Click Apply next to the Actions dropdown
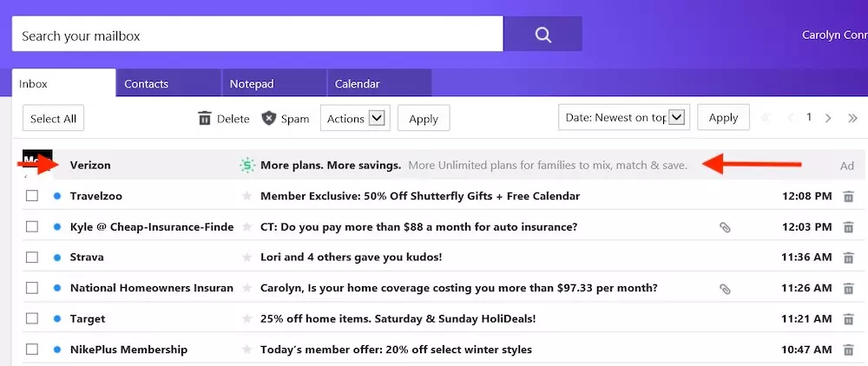The width and height of the screenshot is (868, 366). (424, 118)
